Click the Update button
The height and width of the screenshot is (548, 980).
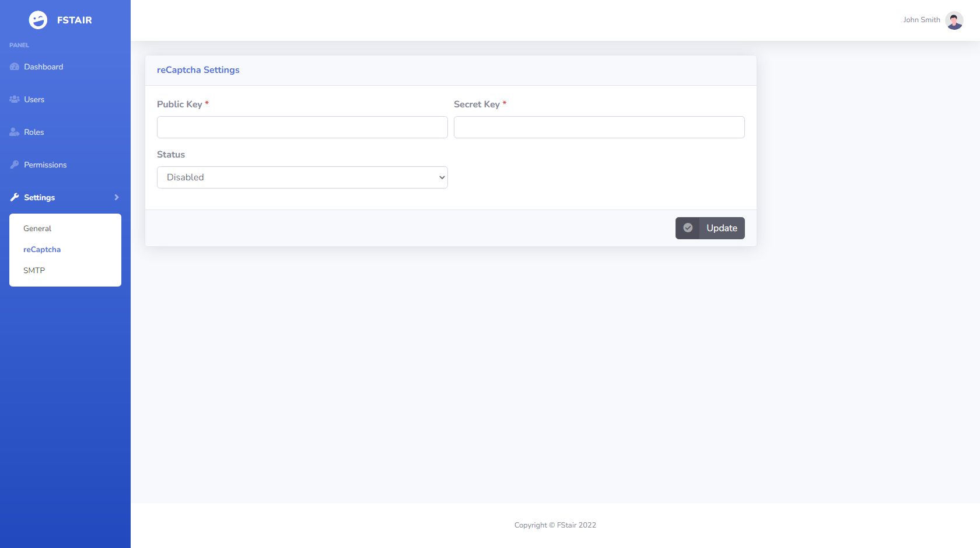(710, 228)
